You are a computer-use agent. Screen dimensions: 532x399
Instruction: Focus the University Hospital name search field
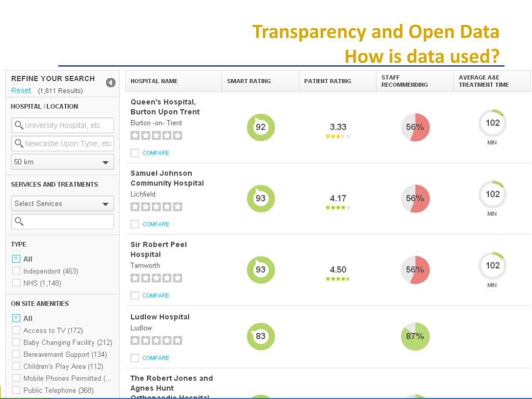pos(62,125)
